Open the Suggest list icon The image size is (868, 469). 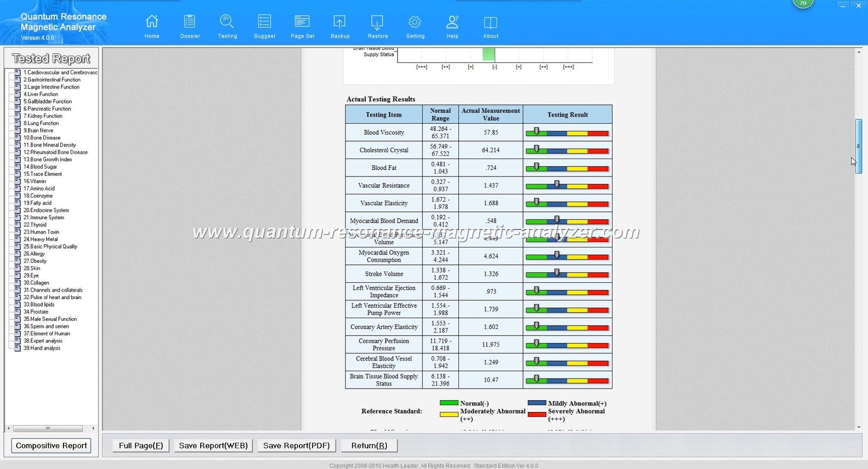click(264, 22)
